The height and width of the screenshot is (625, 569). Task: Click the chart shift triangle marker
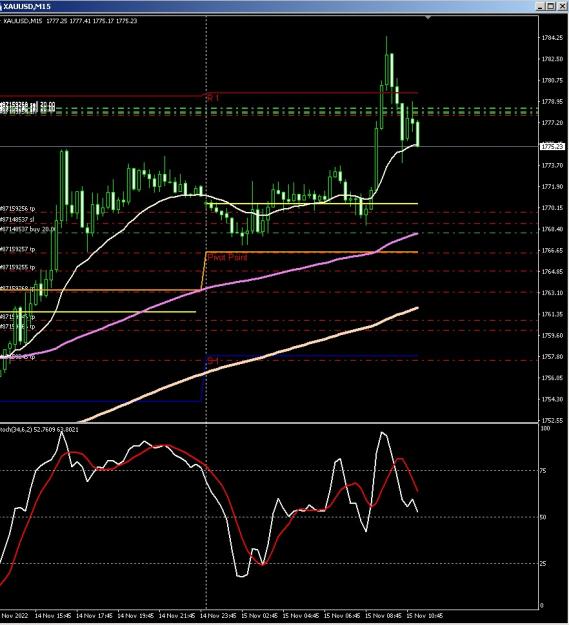(x=428, y=18)
